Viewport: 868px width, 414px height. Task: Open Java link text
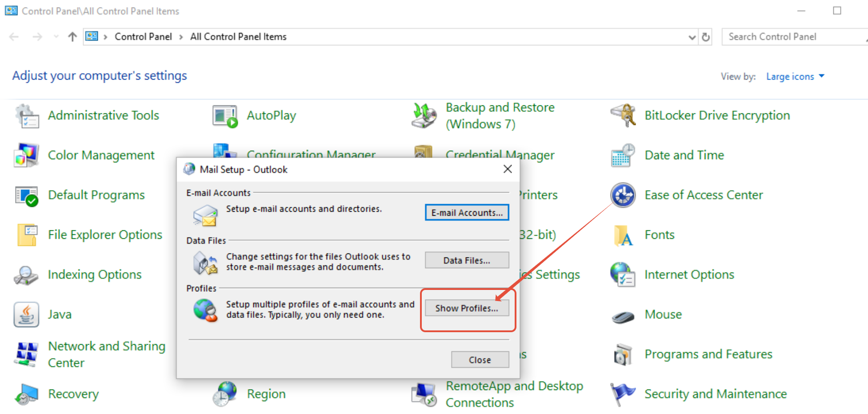click(x=60, y=315)
